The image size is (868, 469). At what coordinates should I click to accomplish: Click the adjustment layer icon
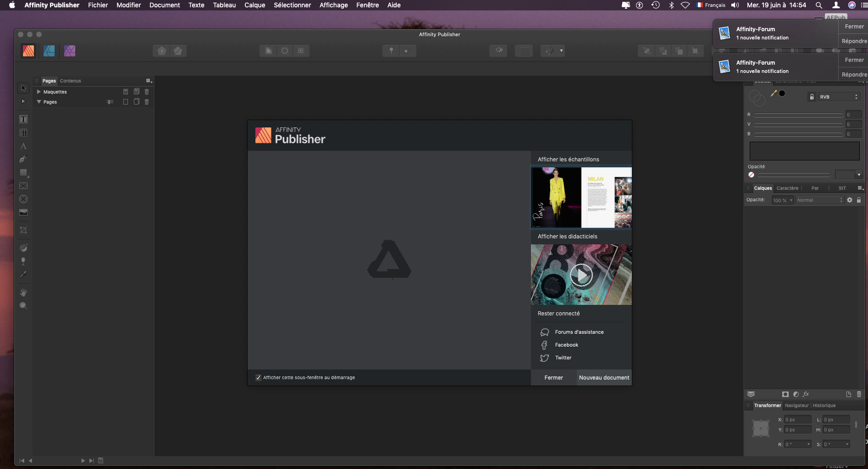796,394
